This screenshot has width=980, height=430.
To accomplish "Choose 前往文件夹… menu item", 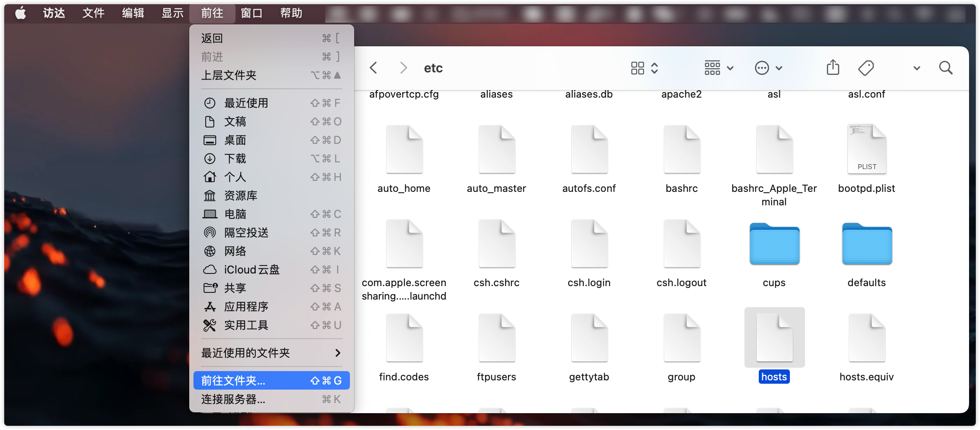I will [271, 380].
